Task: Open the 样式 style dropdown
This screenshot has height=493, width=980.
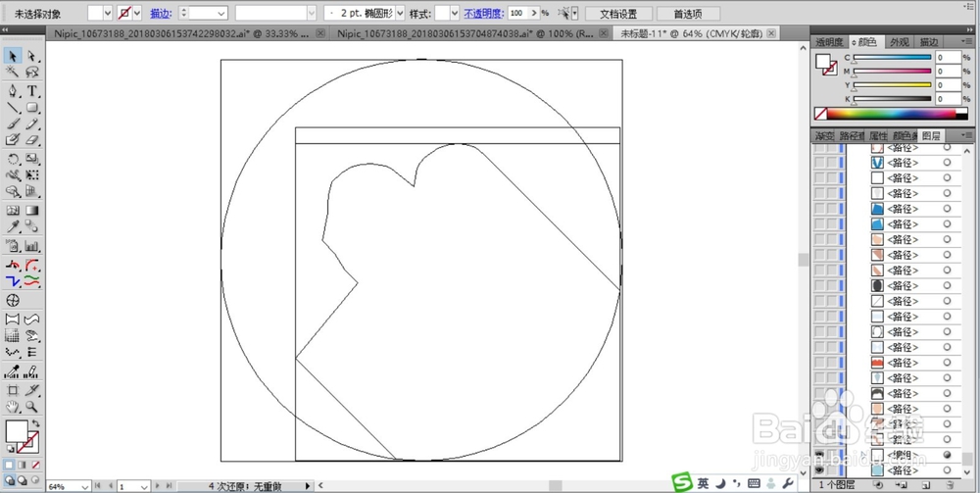Action: coord(455,13)
